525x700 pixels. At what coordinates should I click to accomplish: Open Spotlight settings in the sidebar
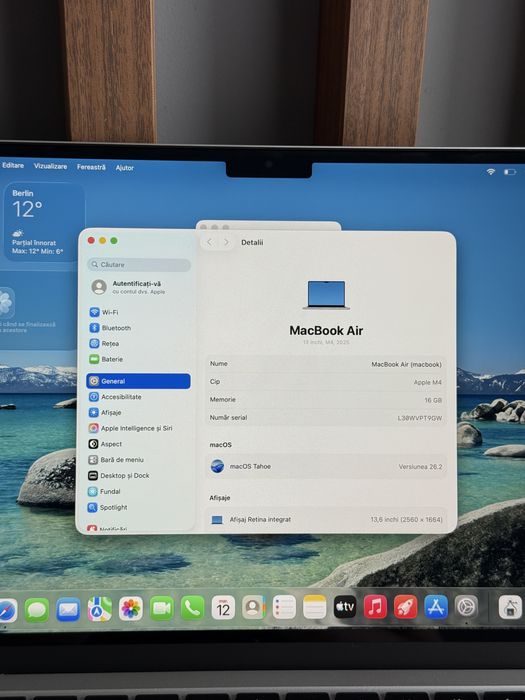(x=138, y=507)
